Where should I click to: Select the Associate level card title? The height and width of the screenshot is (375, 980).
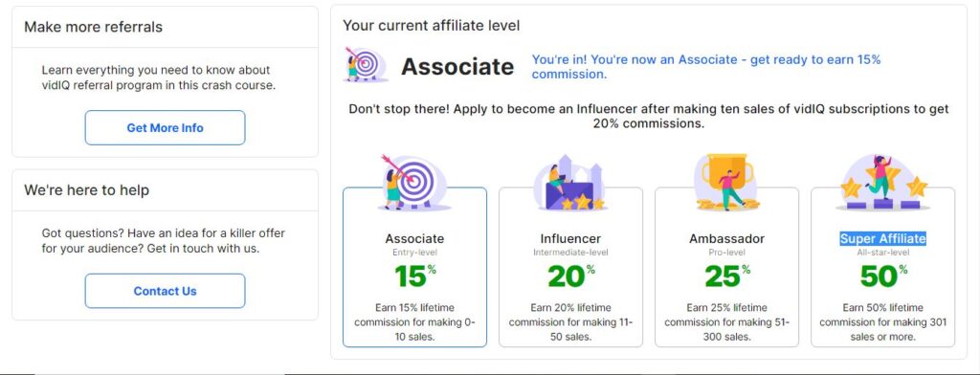pos(414,239)
